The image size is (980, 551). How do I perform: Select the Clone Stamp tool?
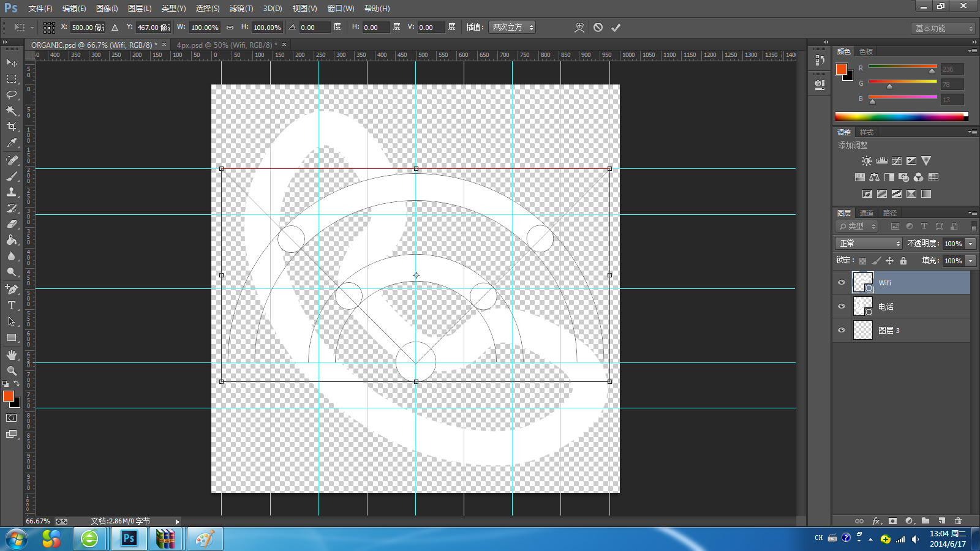point(11,192)
